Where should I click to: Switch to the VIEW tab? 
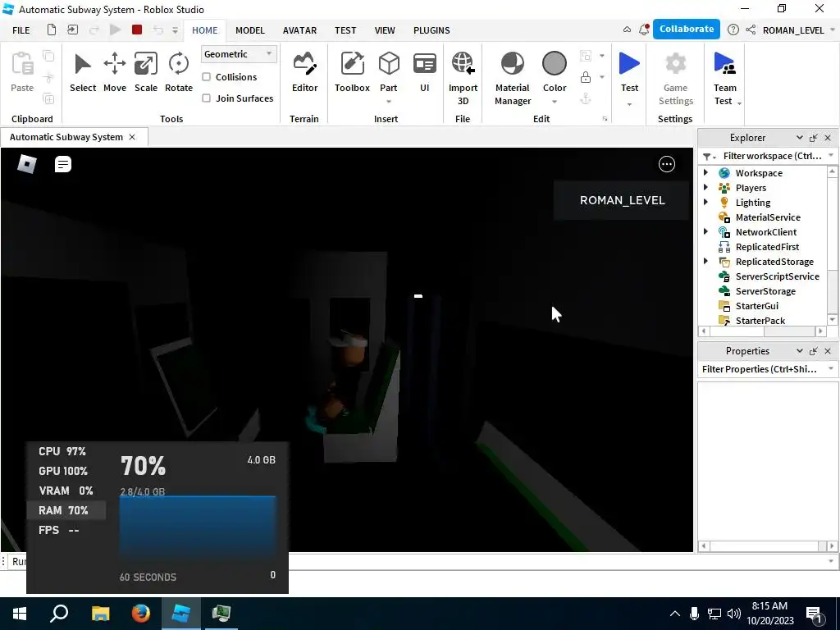point(385,30)
